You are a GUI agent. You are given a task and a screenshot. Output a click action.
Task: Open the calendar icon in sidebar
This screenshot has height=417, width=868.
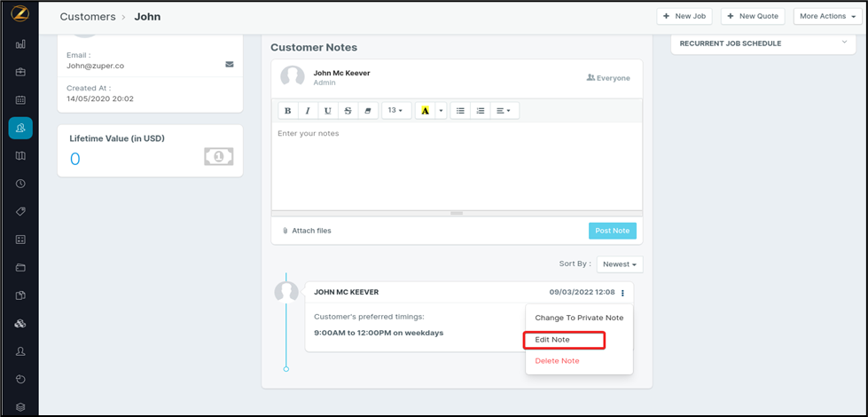coord(20,100)
